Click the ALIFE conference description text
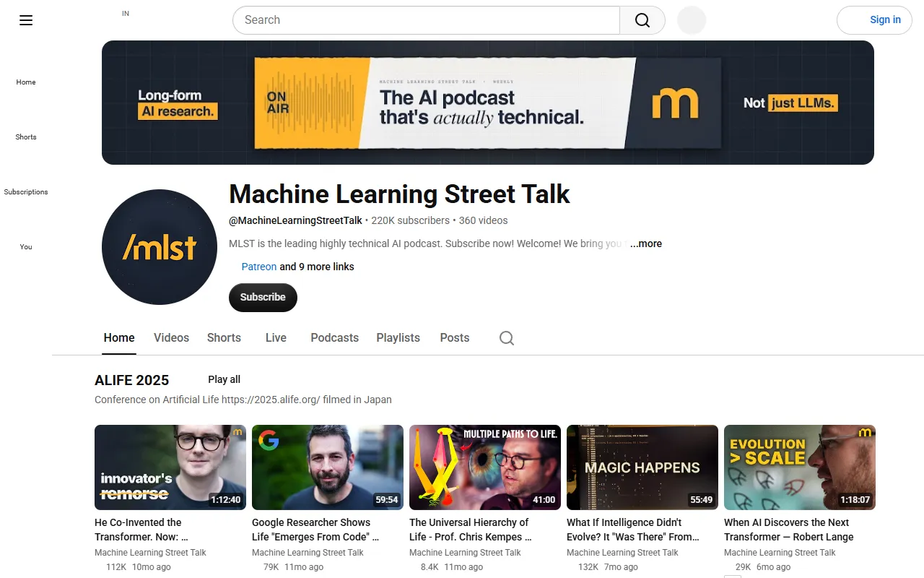 243,400
